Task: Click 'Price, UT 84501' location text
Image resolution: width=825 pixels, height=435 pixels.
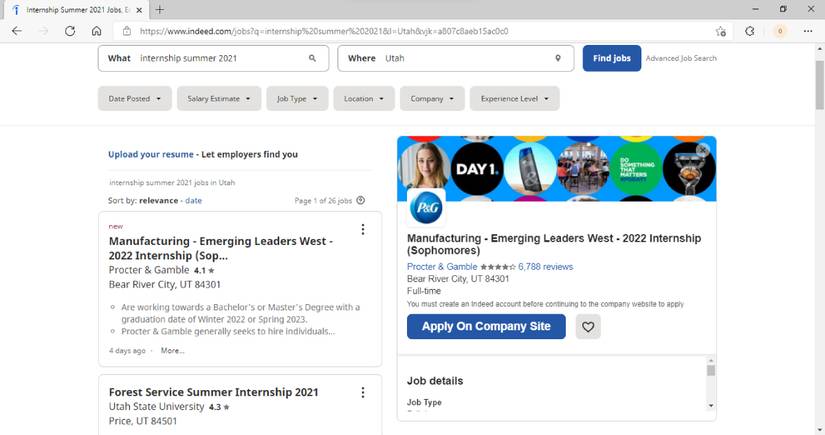Action: coord(143,421)
